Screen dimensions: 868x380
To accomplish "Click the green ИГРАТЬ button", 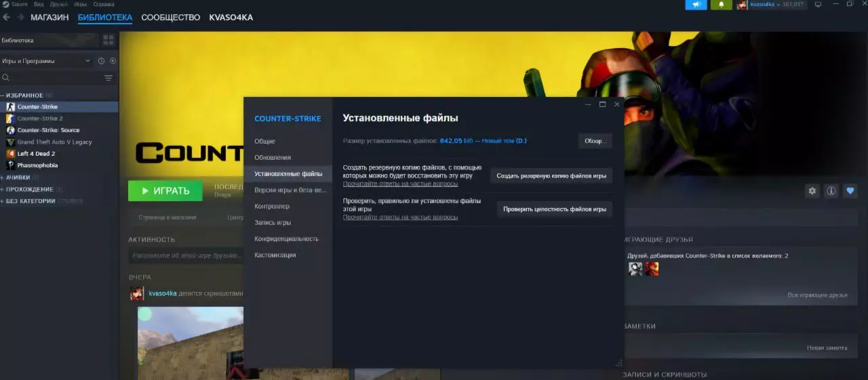I will pyautogui.click(x=165, y=191).
